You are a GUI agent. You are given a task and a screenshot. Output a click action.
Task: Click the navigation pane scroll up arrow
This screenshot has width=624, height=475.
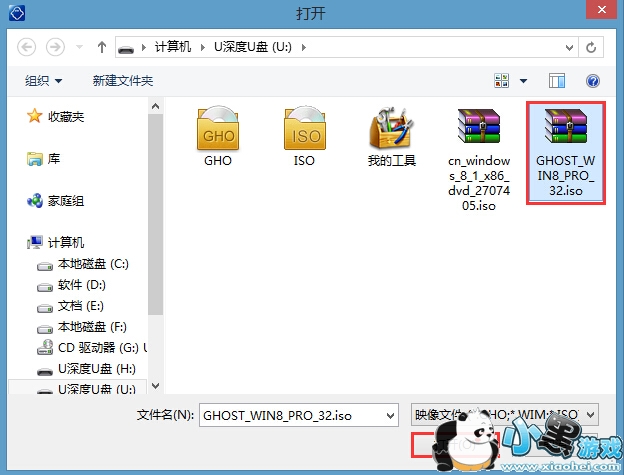click(156, 106)
